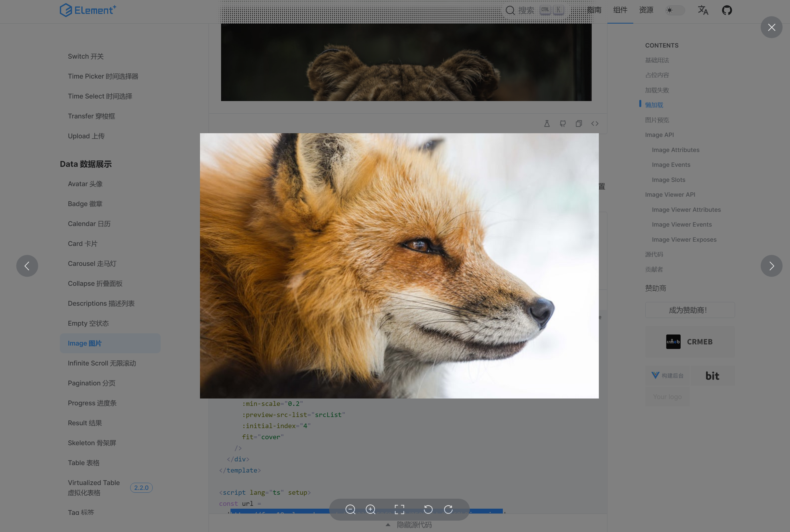Jump to Image API in contents
The width and height of the screenshot is (790, 532).
click(x=659, y=135)
